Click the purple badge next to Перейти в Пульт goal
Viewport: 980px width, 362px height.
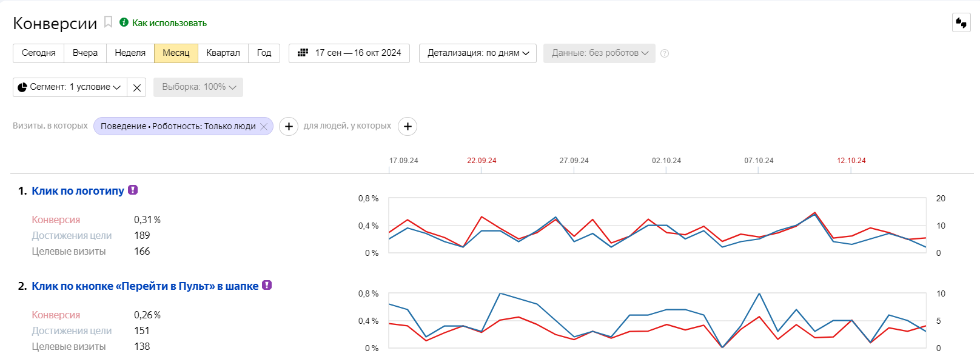click(x=267, y=285)
